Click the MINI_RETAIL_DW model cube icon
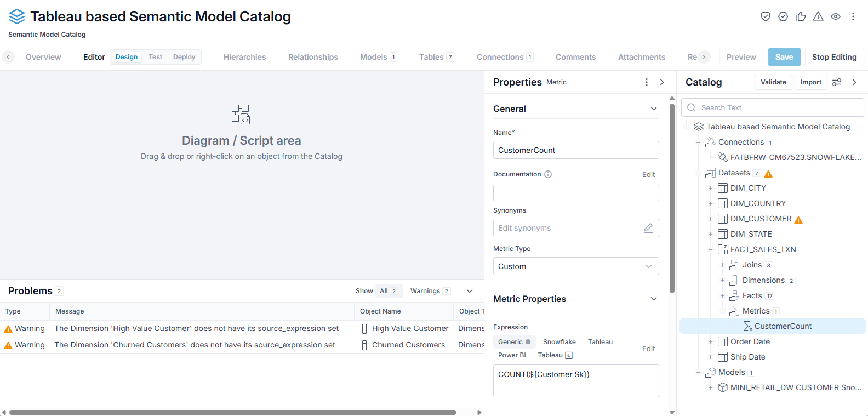This screenshot has width=868, height=416. [723, 387]
